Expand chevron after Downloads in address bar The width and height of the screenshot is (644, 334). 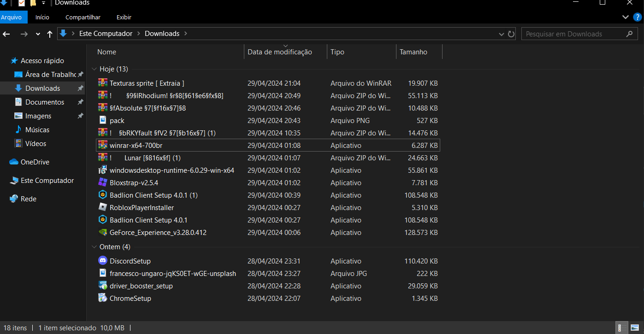pos(185,34)
